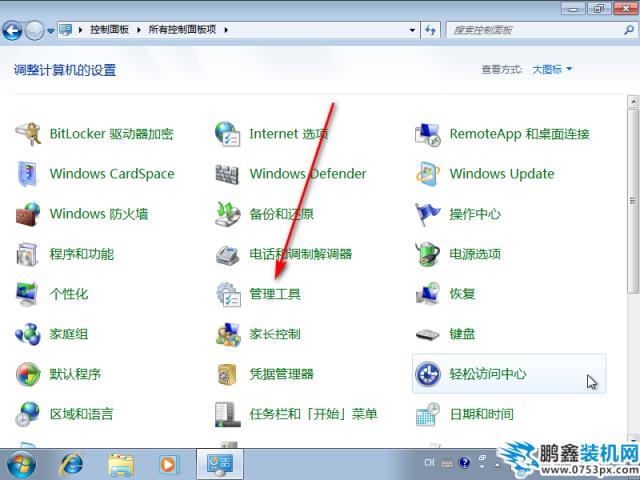
Task: Expand the arrow after 控制面板 breadcrumb
Action: [139, 30]
